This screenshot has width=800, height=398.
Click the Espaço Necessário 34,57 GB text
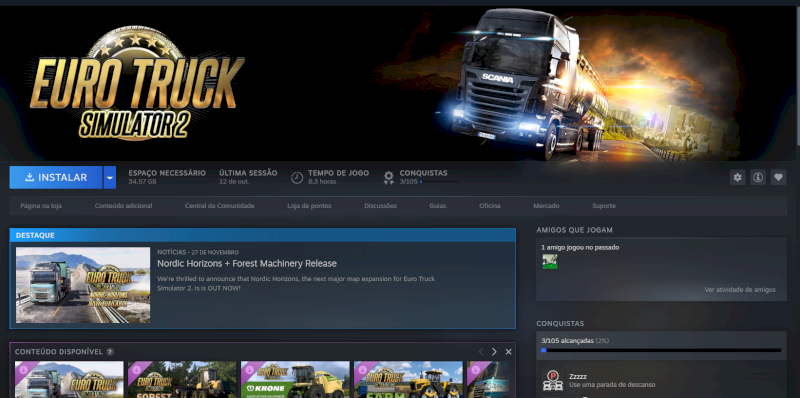tap(167, 177)
